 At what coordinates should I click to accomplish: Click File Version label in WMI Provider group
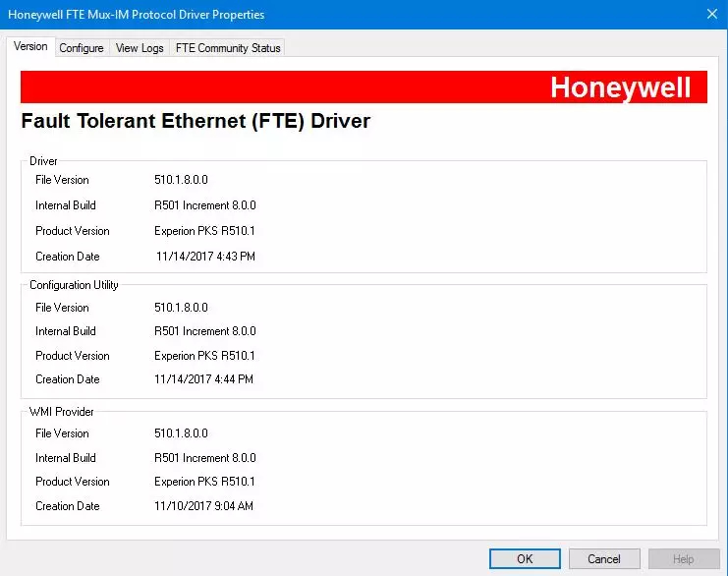click(x=62, y=433)
